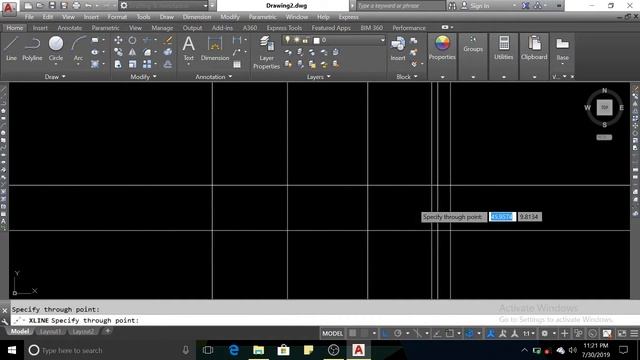The image size is (640, 360).
Task: Select the Polyline tool
Action: pyautogui.click(x=32, y=49)
